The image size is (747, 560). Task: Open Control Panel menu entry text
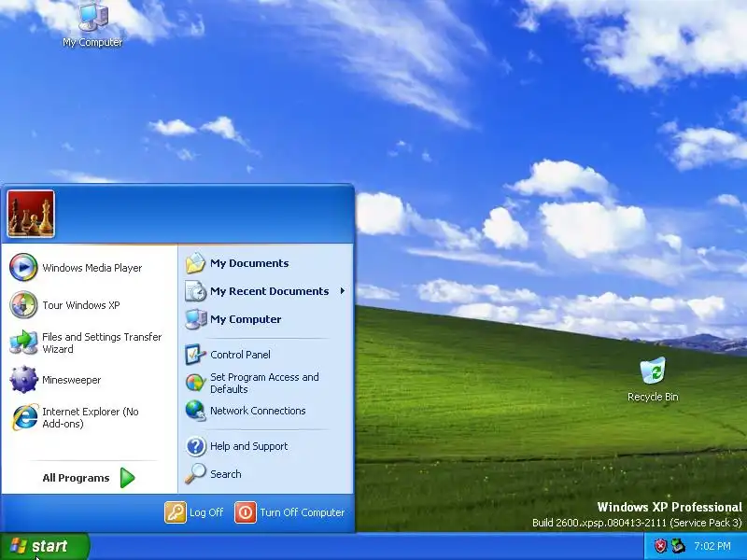tap(240, 355)
